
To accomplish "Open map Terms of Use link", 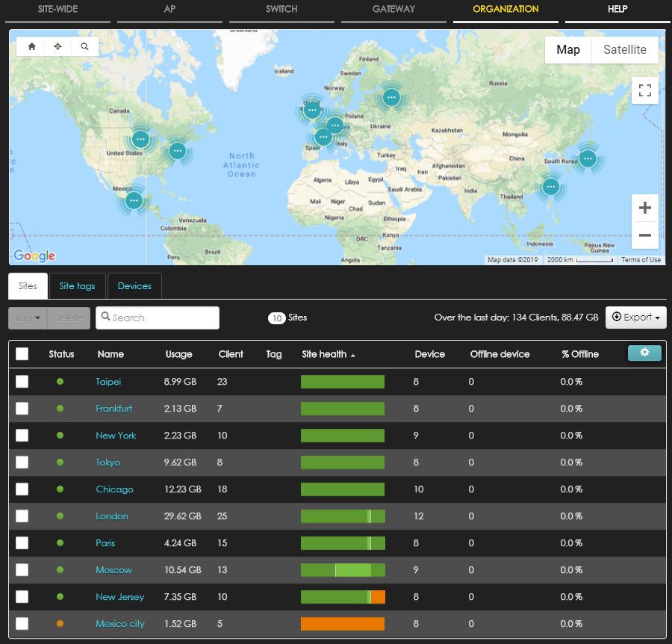I will click(641, 260).
